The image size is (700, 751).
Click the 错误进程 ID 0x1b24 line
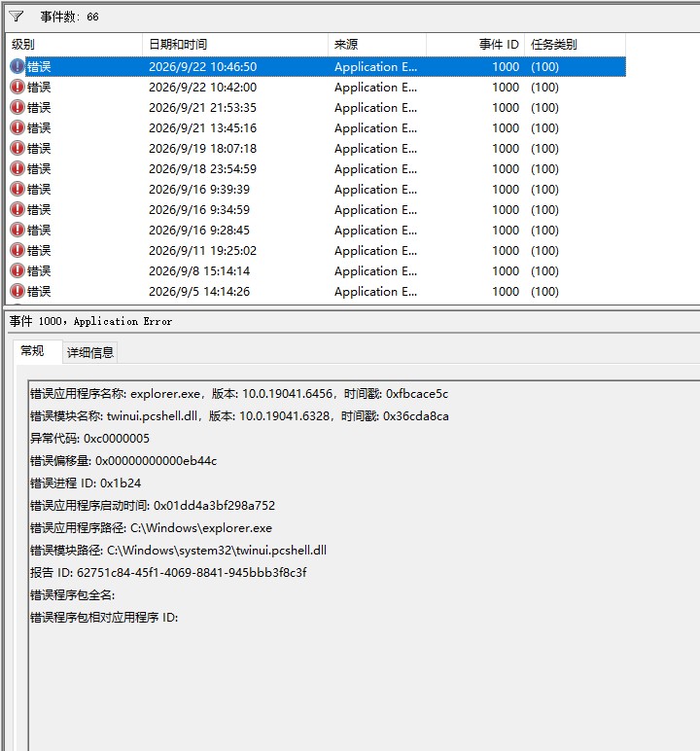[86, 483]
